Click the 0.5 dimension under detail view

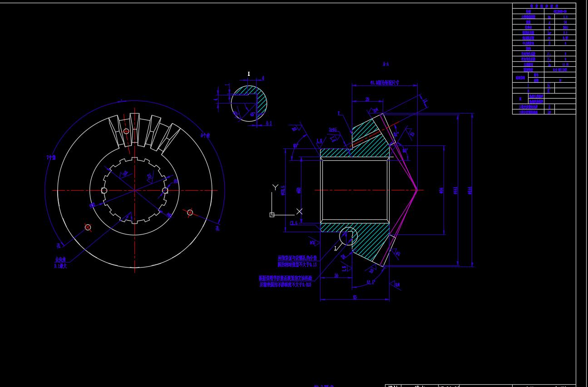(269, 124)
